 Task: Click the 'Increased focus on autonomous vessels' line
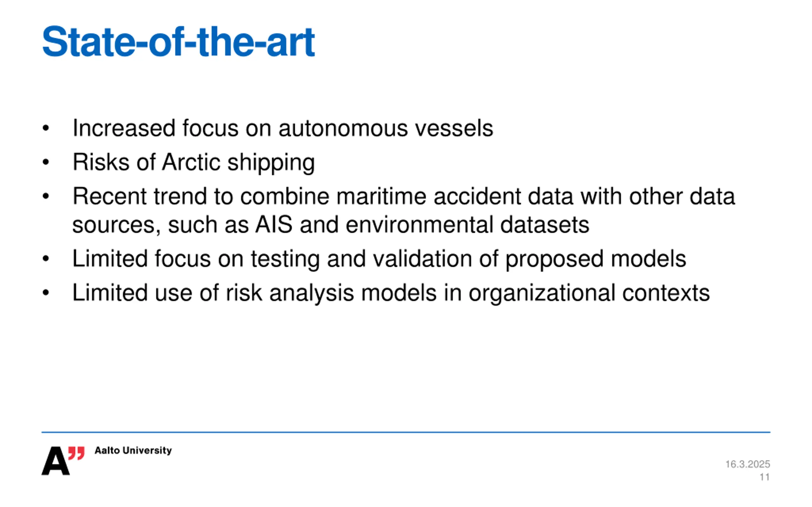283,128
